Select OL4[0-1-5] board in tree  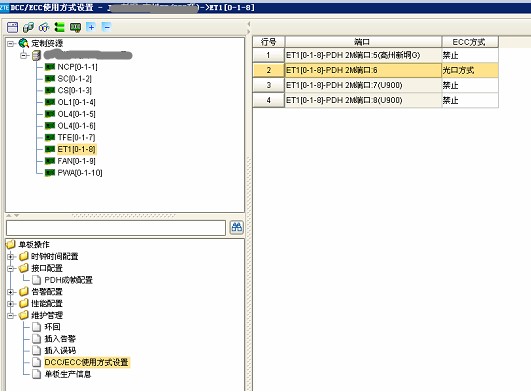(x=77, y=114)
